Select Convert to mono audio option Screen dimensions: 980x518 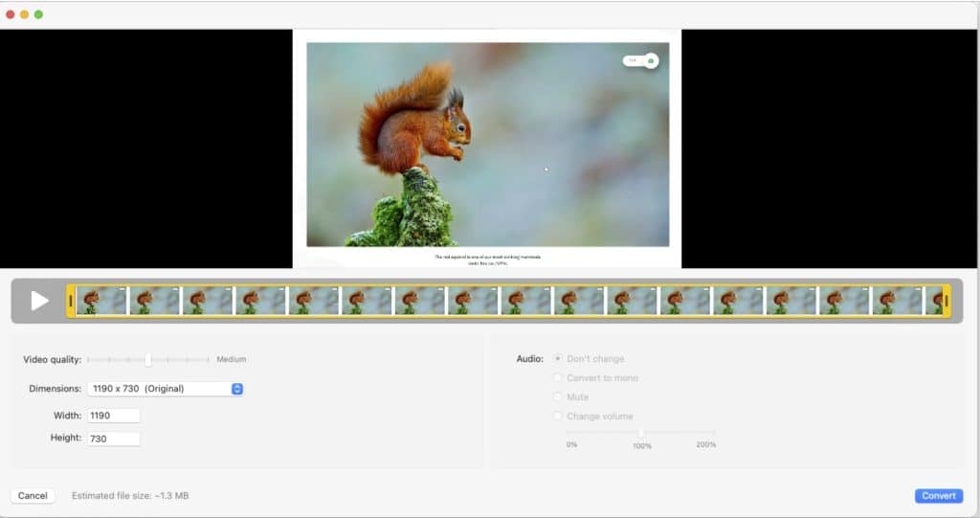[558, 378]
